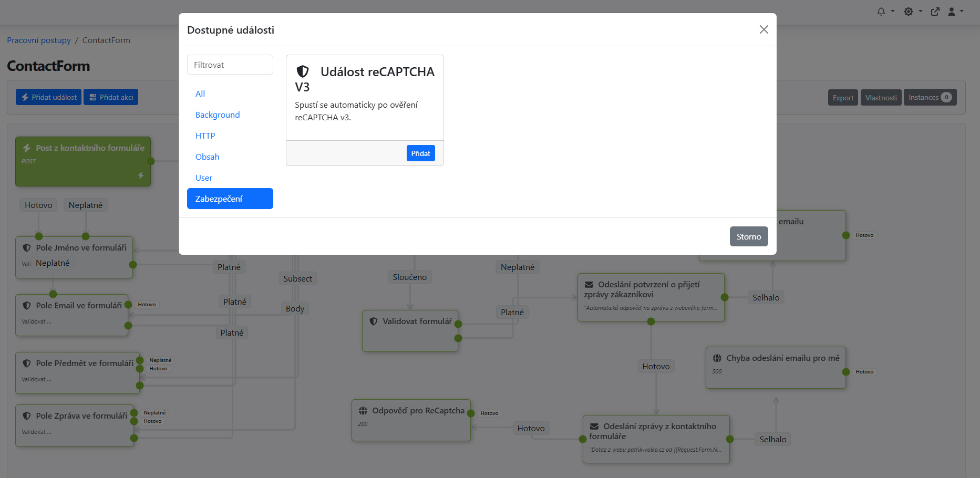
Task: Open the settings gear dropdown
Action: (x=913, y=11)
